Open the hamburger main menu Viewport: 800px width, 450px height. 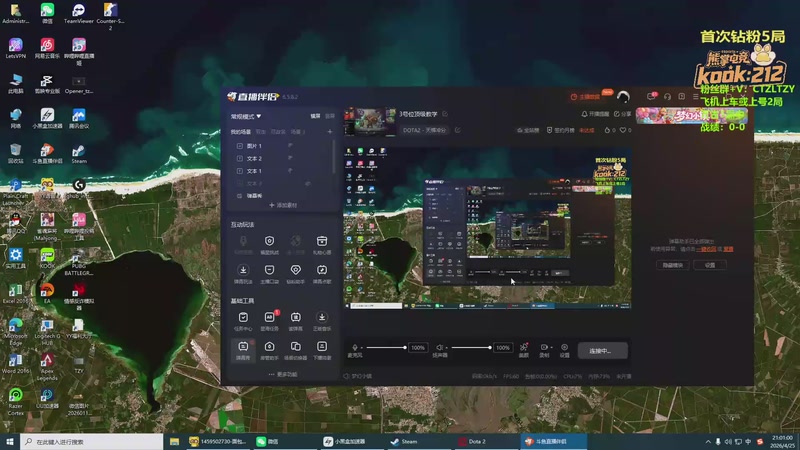tap(695, 96)
